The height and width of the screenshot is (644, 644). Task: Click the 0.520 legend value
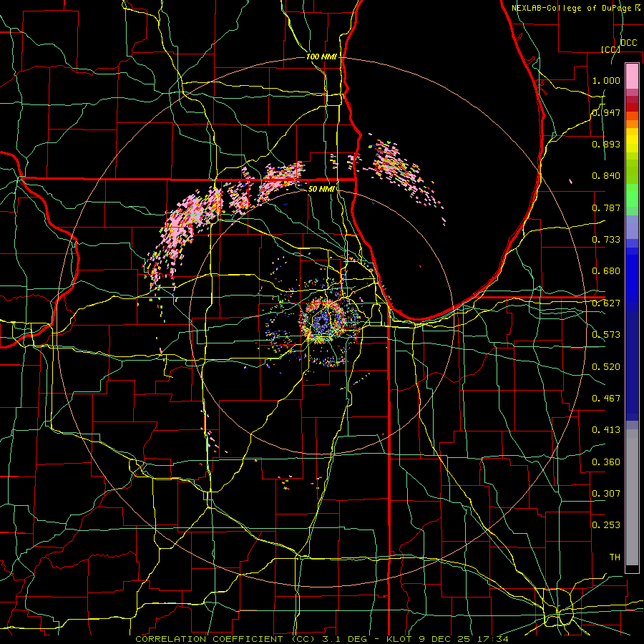[x=606, y=366]
